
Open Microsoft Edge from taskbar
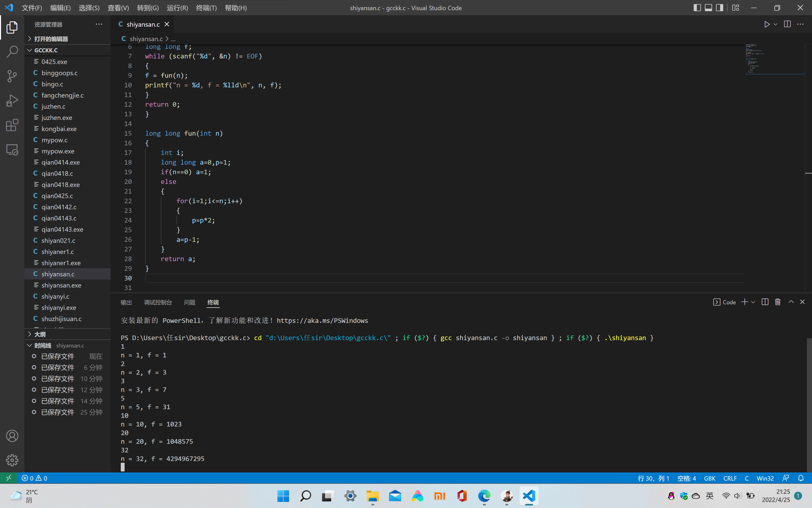(x=484, y=496)
